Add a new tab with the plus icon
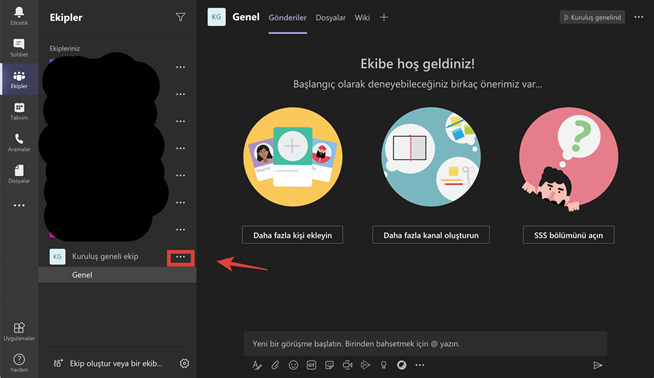Screen dimensions: 654x378 [x=384, y=18]
